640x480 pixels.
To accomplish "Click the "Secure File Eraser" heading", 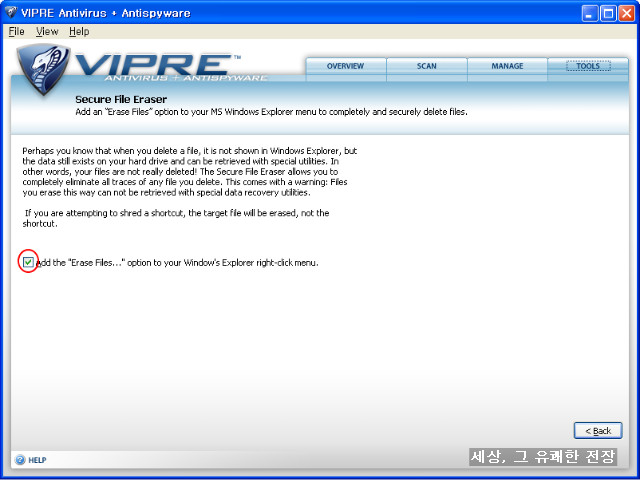I will pos(121,99).
